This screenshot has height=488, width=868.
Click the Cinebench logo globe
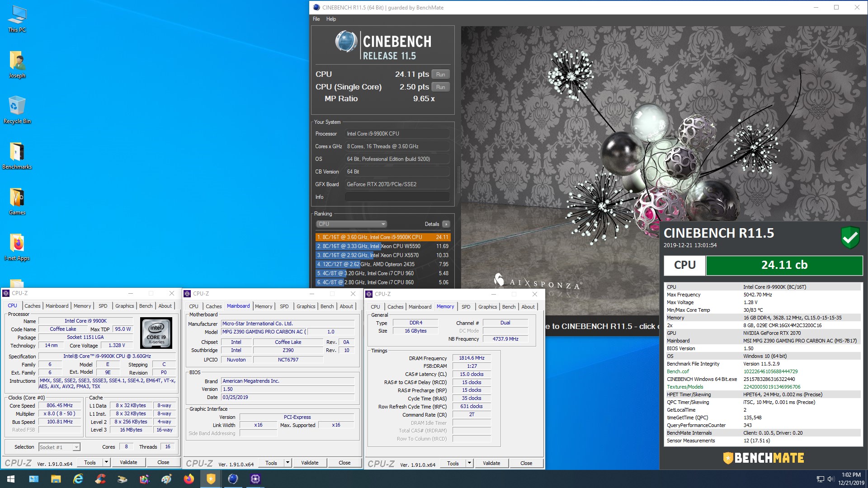[x=346, y=42]
